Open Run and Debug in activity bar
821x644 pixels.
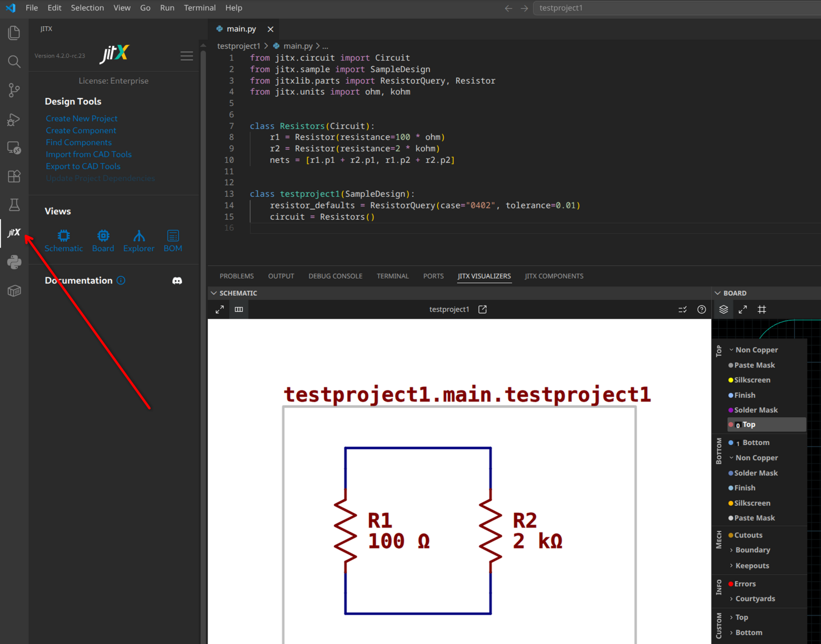(14, 119)
